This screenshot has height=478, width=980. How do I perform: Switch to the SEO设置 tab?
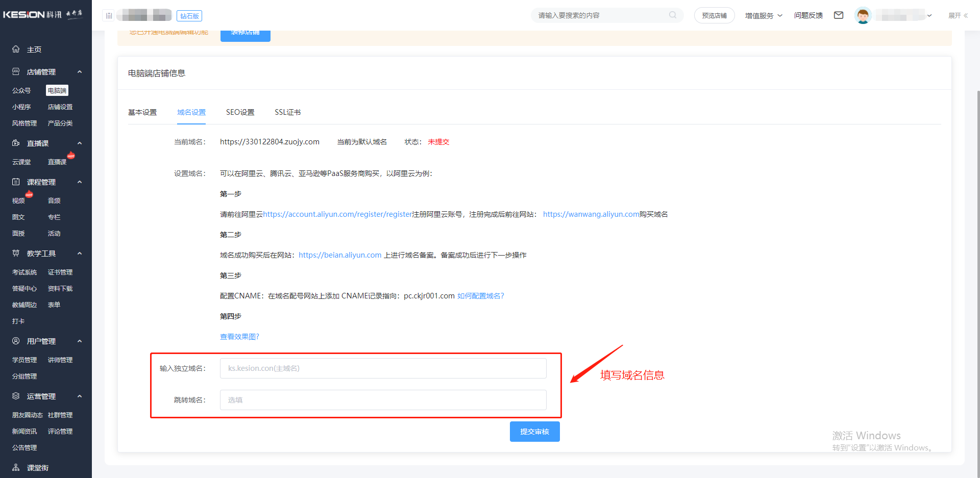[x=240, y=112]
